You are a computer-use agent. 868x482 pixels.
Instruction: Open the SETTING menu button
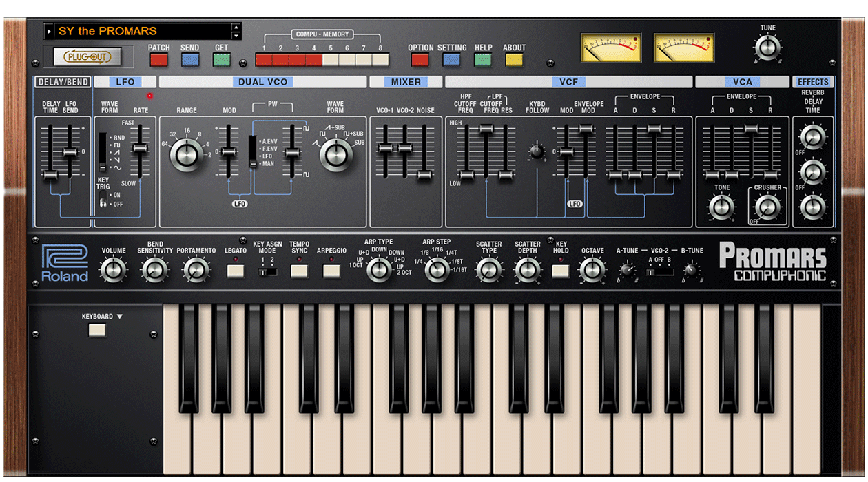[452, 60]
